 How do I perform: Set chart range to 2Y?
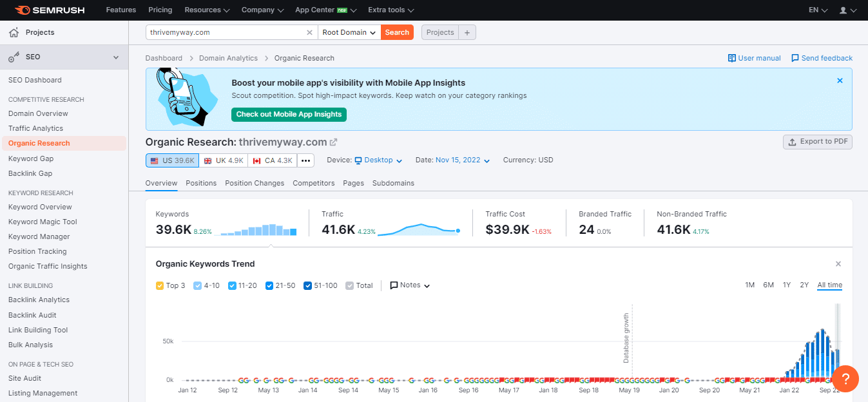804,285
